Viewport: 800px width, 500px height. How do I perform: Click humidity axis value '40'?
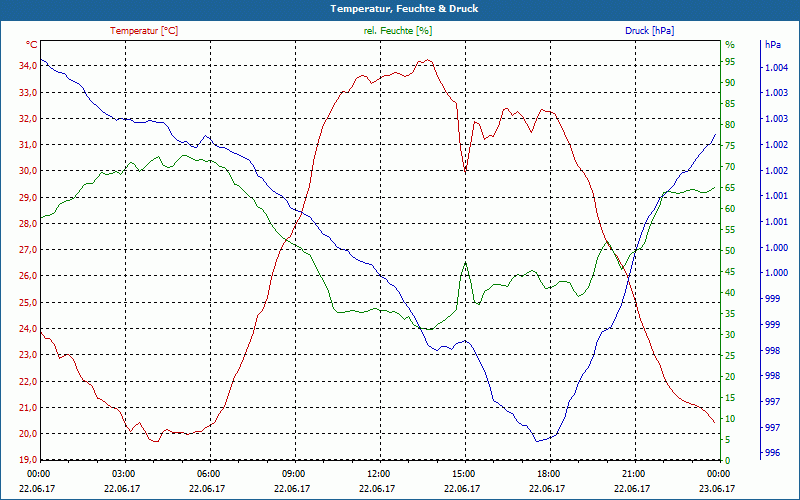click(730, 293)
